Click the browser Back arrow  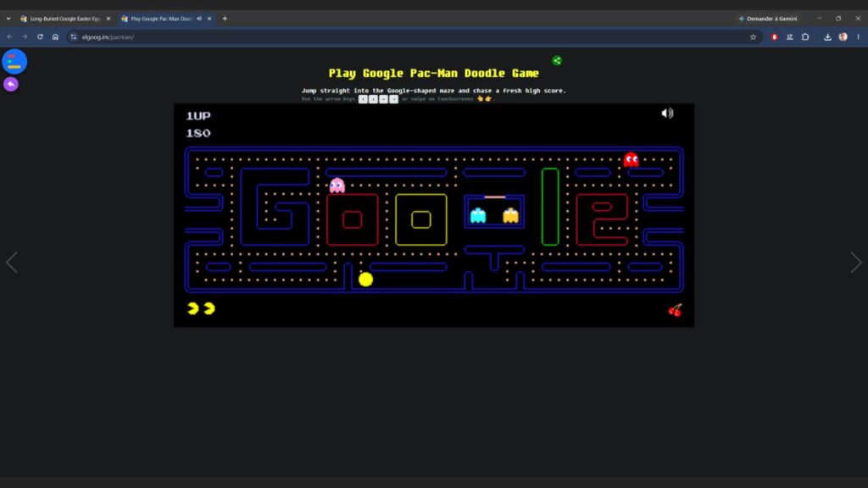(10, 37)
